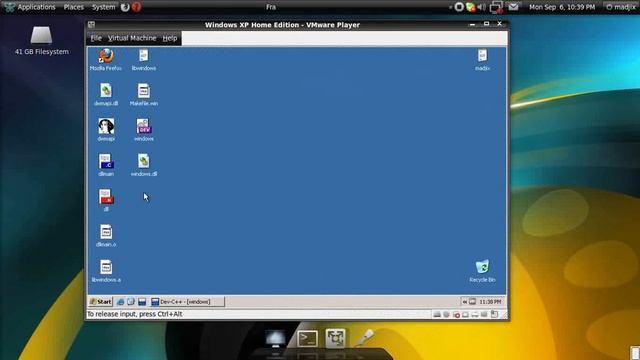Click the monitor icon in bottom dock
Image resolution: width=640 pixels, height=360 pixels.
(276, 338)
